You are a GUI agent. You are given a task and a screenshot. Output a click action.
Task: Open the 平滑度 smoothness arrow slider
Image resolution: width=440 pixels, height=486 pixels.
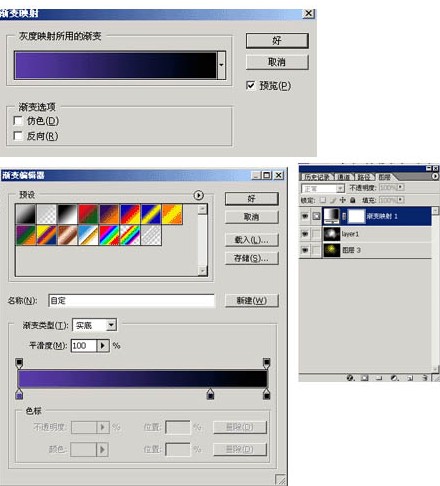[103, 346]
